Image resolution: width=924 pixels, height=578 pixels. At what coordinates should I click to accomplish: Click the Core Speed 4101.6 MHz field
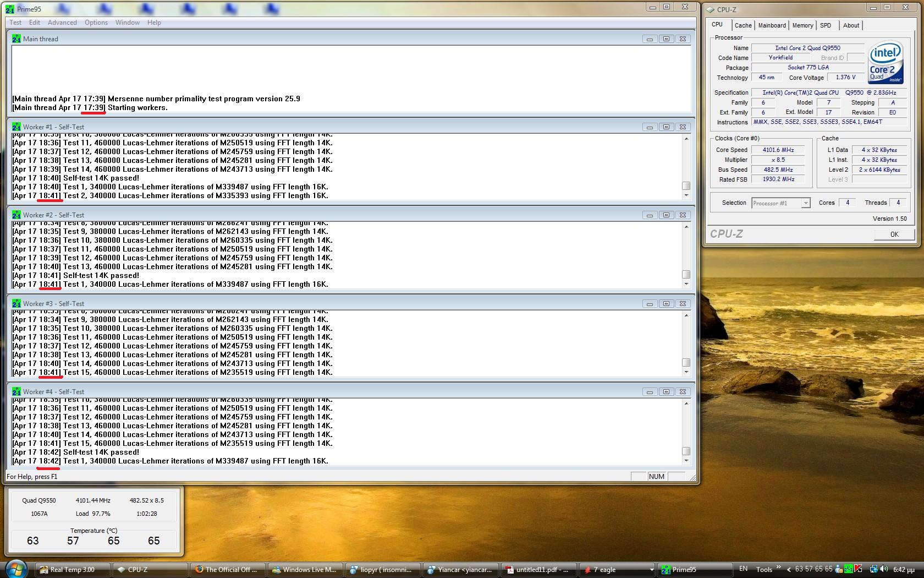click(778, 150)
